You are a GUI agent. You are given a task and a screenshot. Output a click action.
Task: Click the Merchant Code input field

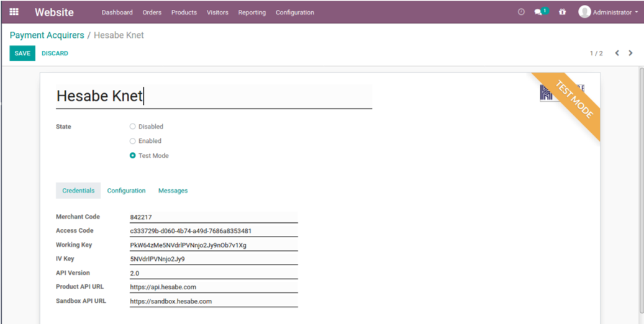pos(213,217)
